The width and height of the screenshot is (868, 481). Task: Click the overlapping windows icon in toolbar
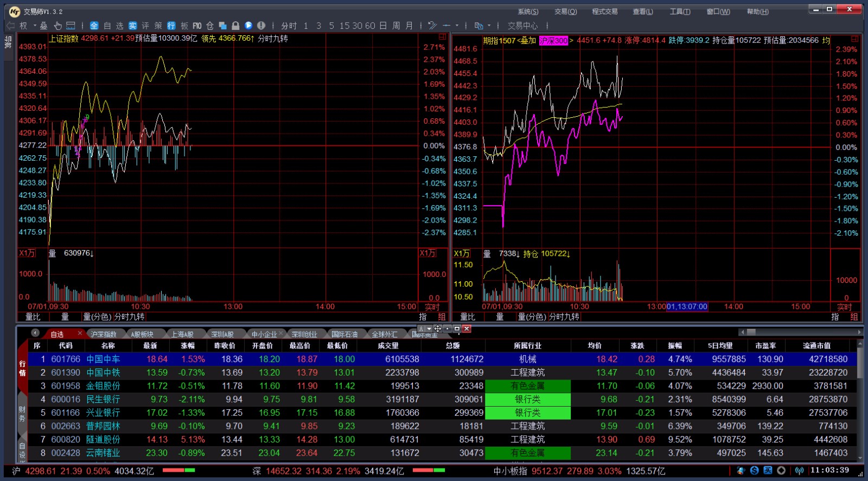tap(222, 26)
